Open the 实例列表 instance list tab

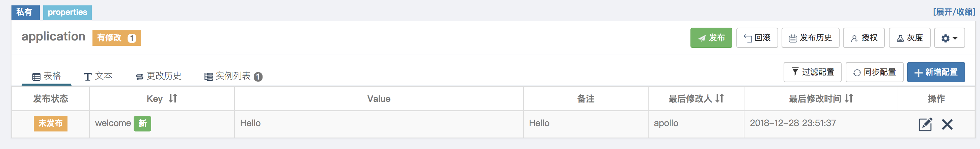(233, 77)
